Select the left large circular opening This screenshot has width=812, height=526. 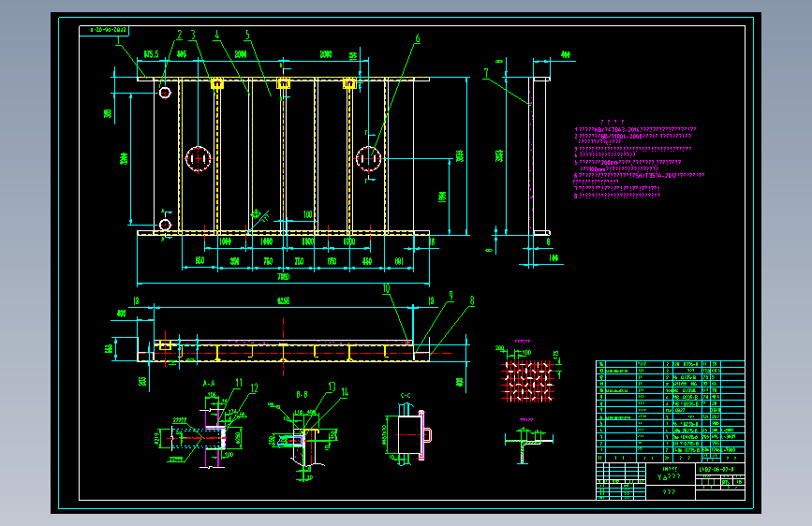199,158
